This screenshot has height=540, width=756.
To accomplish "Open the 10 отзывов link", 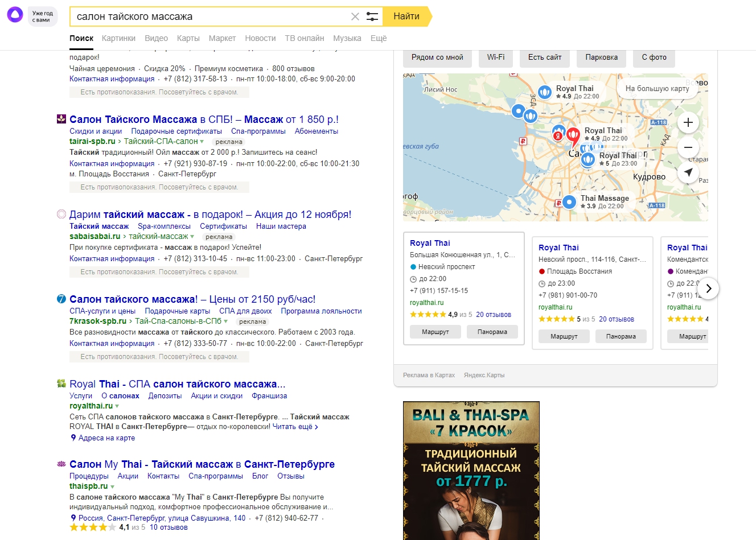I will click(x=169, y=527).
